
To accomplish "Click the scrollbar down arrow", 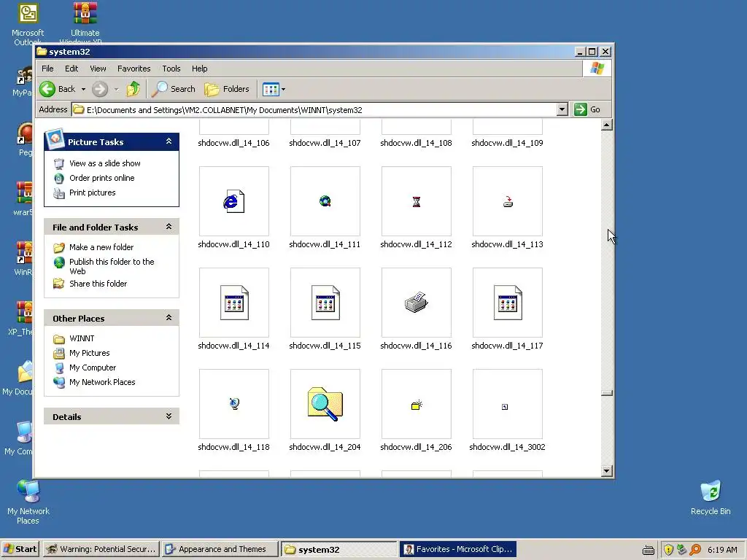I will pos(606,471).
